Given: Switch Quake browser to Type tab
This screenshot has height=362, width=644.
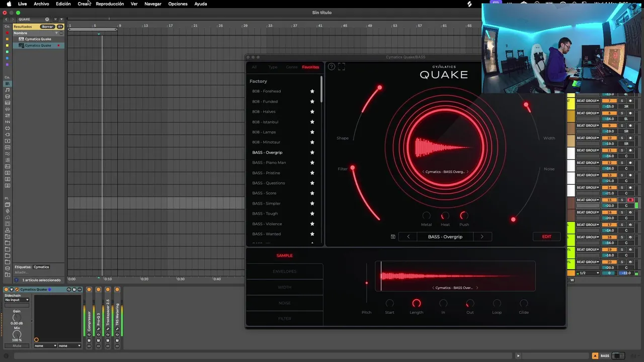Looking at the screenshot, I should [x=273, y=67].
